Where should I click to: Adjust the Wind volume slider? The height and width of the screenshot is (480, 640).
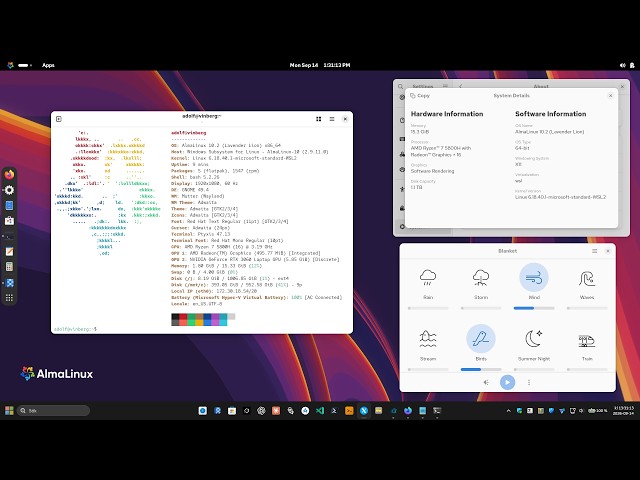point(534,308)
